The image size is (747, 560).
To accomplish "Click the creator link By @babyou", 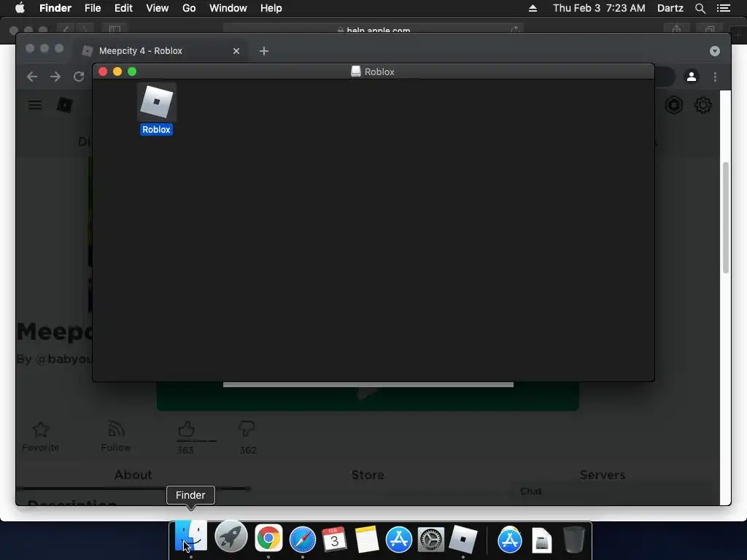I will click(x=54, y=359).
